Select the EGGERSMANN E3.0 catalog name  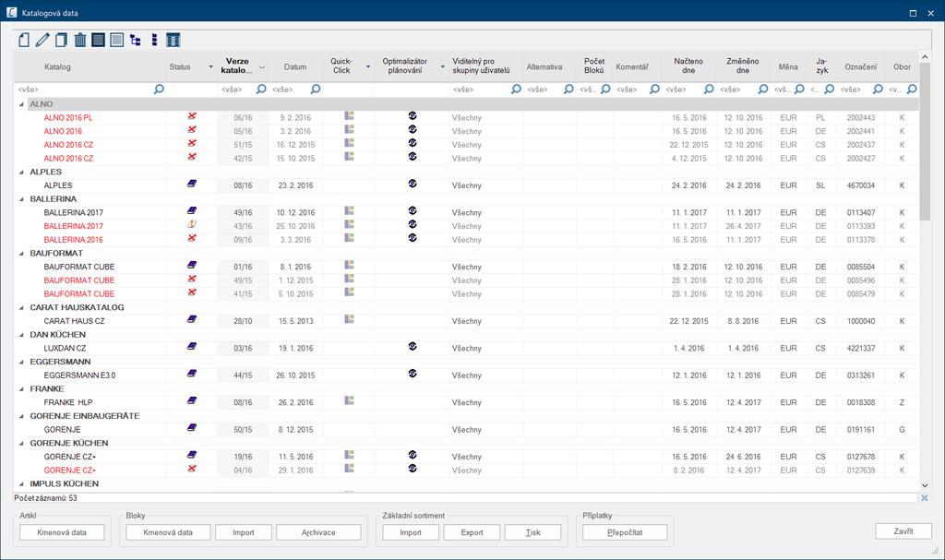pyautogui.click(x=79, y=375)
